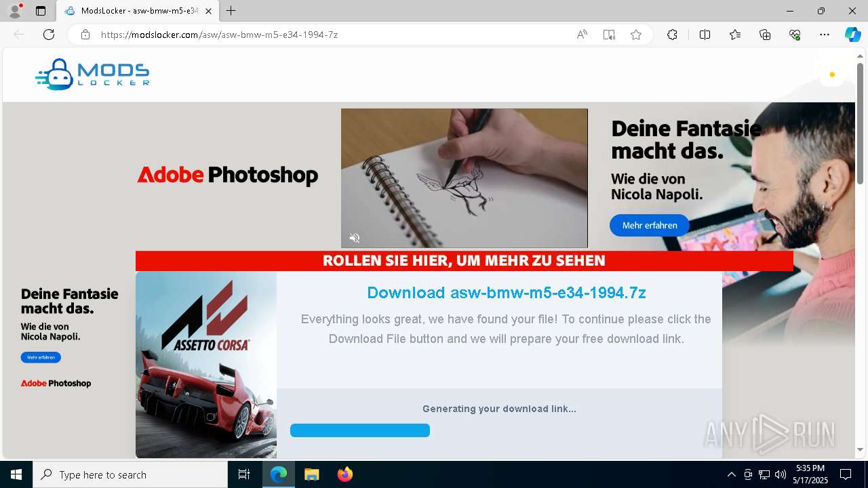Click the ModsLocker logo
Screen dimensions: 868x488
point(92,75)
